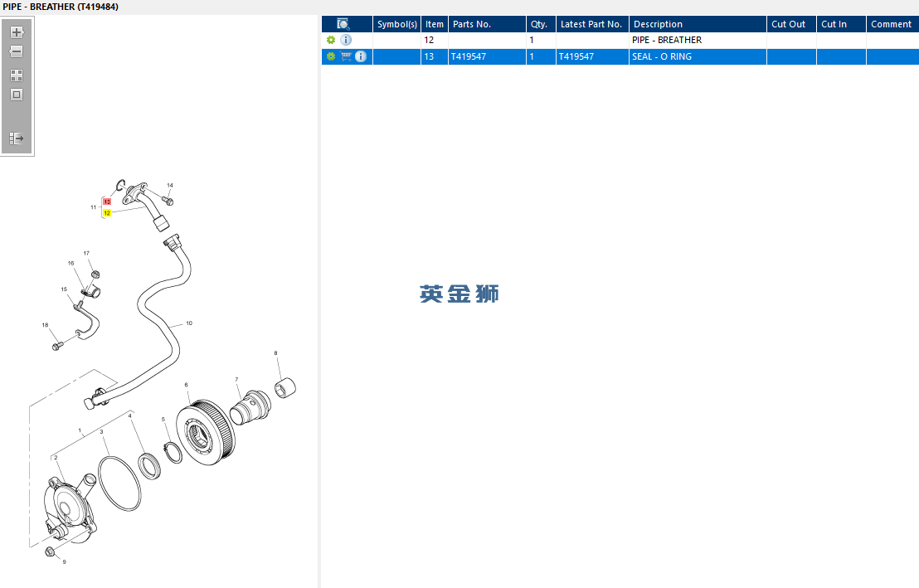Click callout number 14 near bolt
The height and width of the screenshot is (588, 919).
point(170,185)
